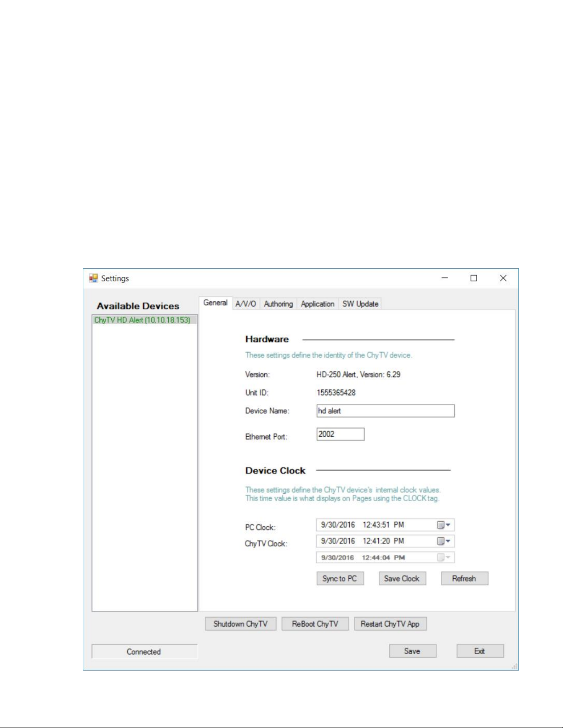Click the Device Clock section heading

[275, 471]
